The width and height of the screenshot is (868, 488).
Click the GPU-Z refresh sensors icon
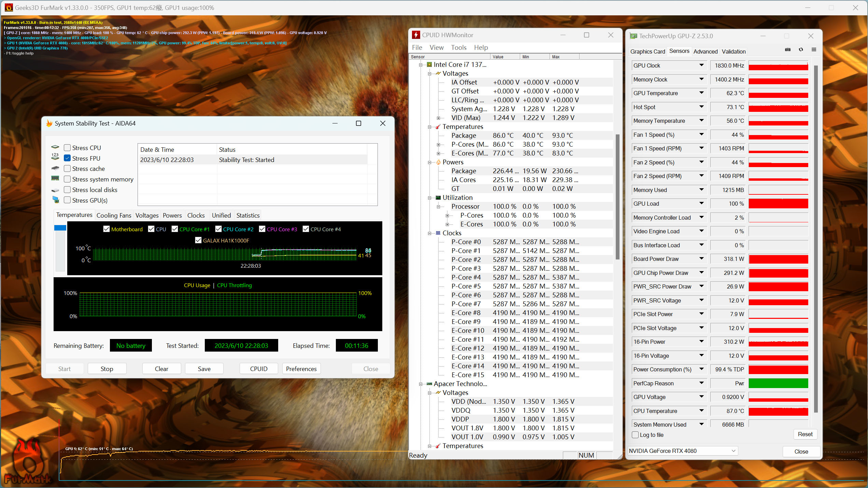tap(801, 50)
